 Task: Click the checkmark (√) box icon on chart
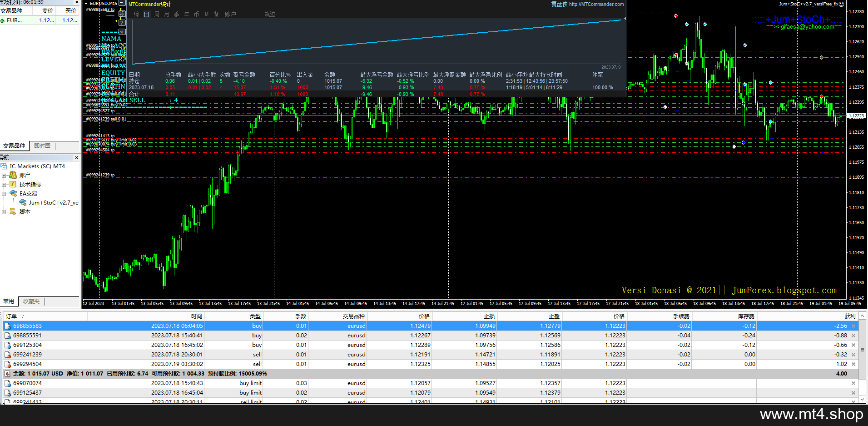122,32
